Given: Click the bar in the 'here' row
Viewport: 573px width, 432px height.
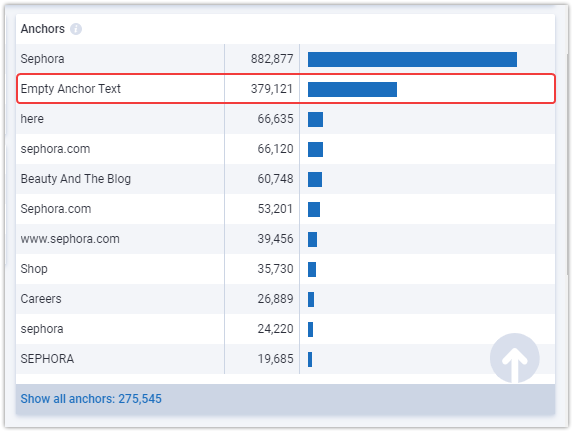Looking at the screenshot, I should pos(315,120).
